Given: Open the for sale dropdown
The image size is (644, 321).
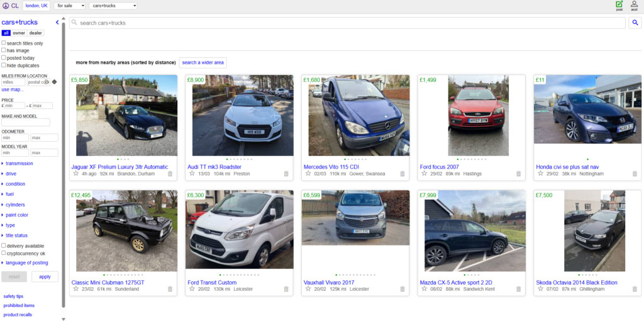Looking at the screenshot, I should 69,6.
